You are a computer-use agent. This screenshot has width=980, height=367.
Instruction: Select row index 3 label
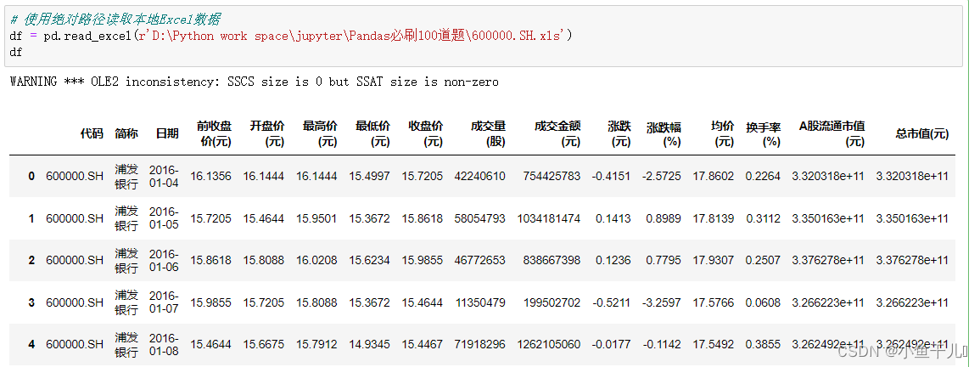(31, 302)
